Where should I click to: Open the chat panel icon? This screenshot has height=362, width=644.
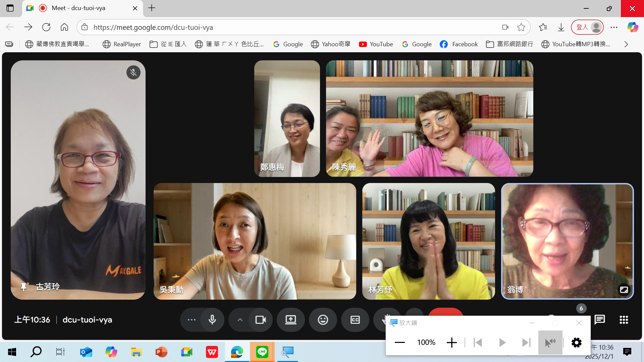point(599,320)
